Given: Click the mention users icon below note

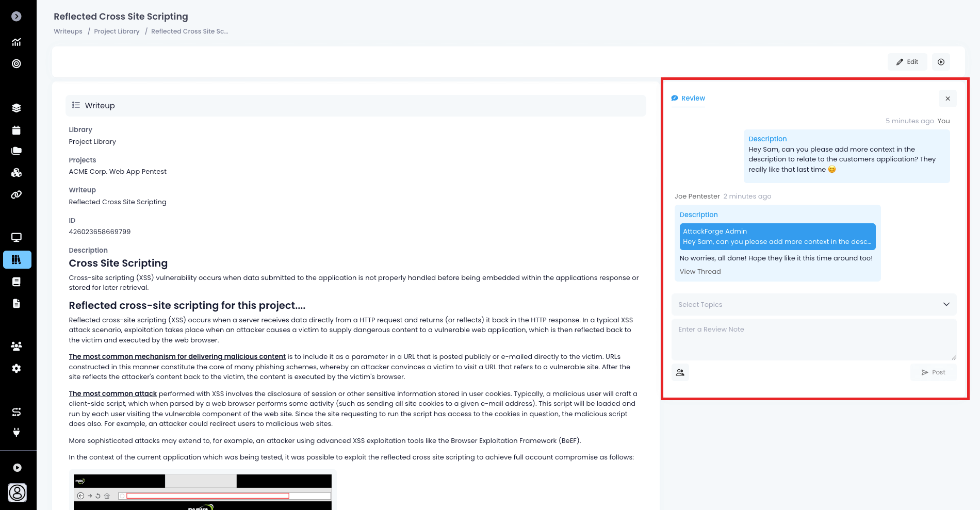Looking at the screenshot, I should click(680, 372).
